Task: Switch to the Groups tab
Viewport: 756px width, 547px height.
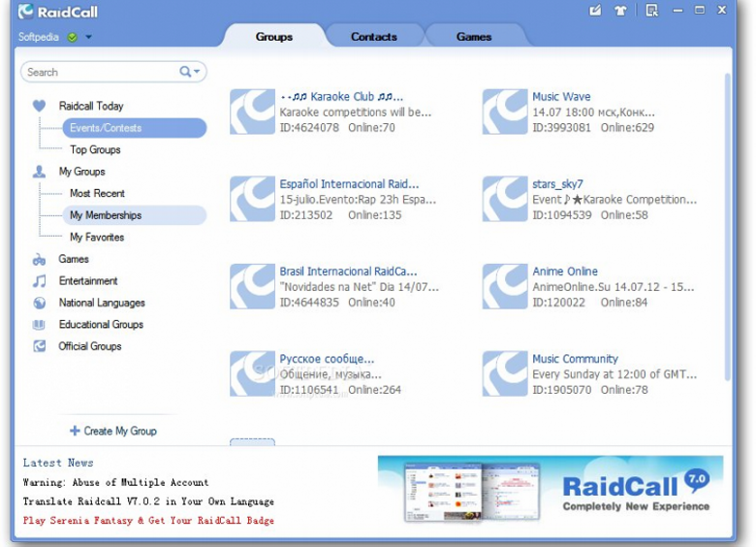Action: click(274, 37)
